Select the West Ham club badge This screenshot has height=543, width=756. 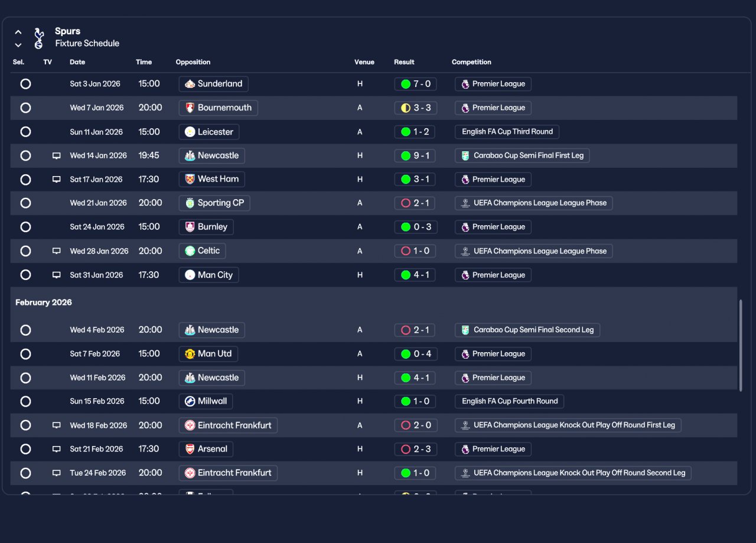(x=190, y=180)
